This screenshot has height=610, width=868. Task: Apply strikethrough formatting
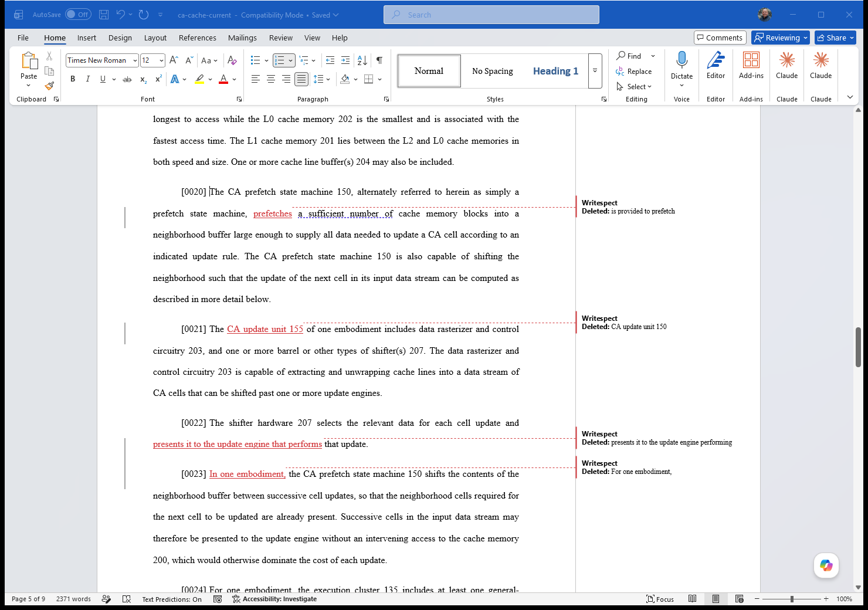pos(127,79)
